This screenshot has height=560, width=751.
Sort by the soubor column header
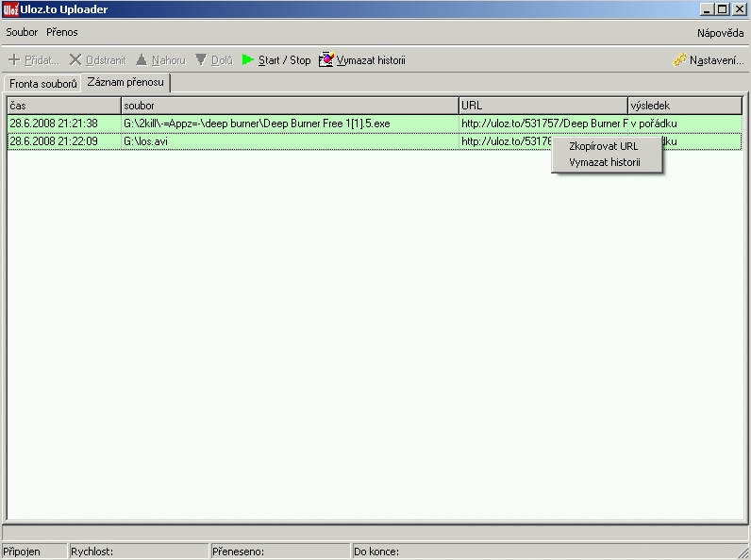click(x=290, y=106)
